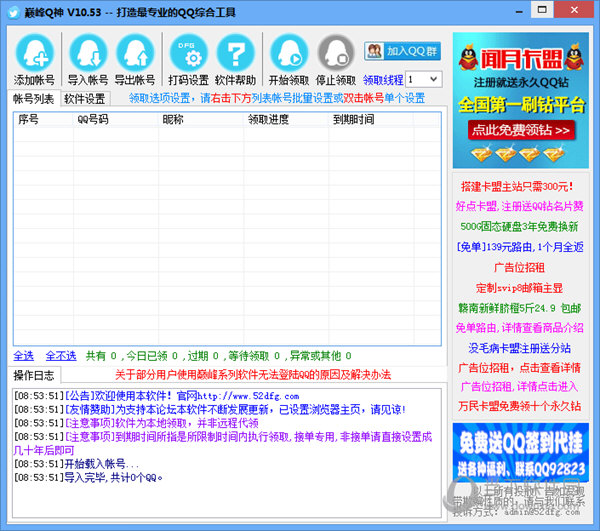Viewport: 600px width, 531px height.
Task: Maximize the 巅峰Q神 window
Action: (x=542, y=10)
